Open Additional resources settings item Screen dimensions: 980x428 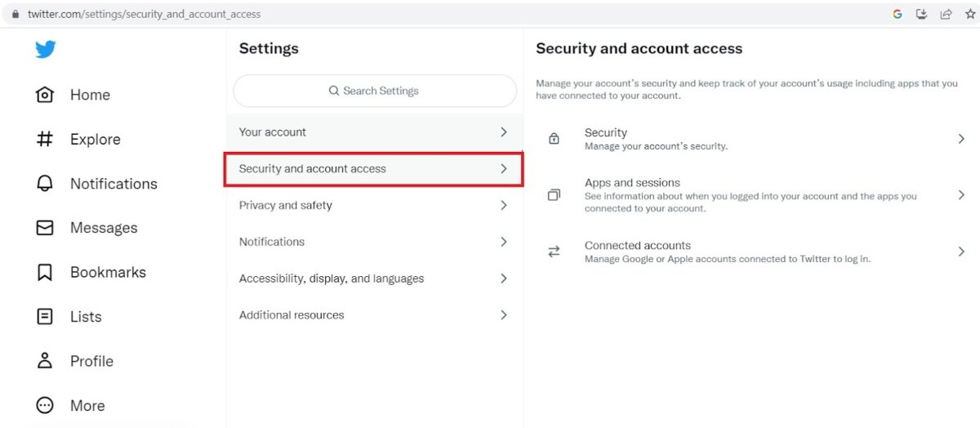point(375,315)
